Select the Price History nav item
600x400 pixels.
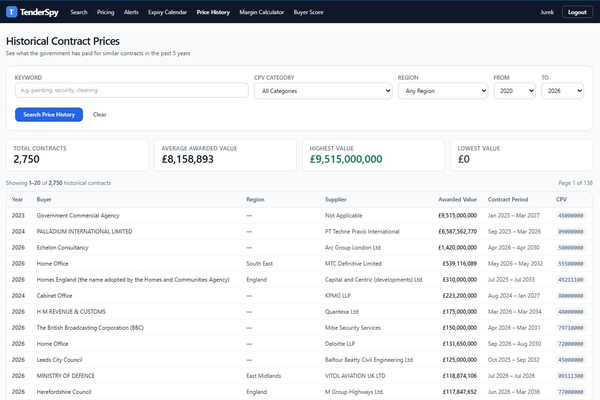click(213, 12)
